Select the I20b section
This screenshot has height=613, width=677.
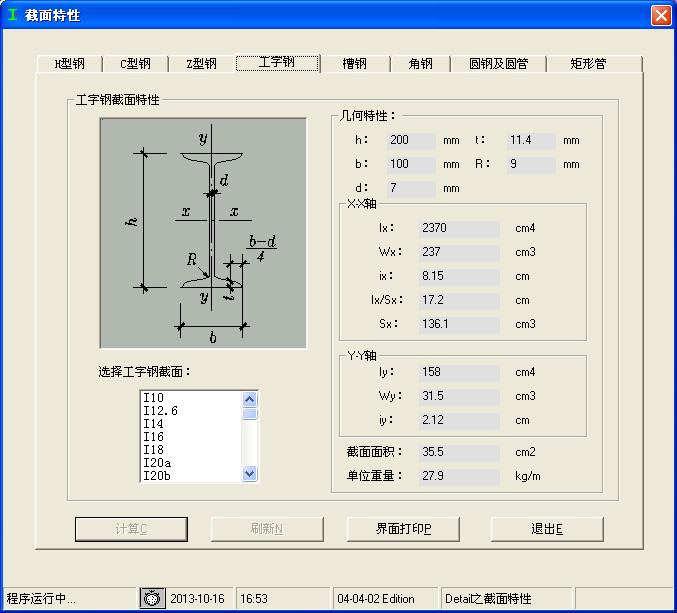coord(191,476)
